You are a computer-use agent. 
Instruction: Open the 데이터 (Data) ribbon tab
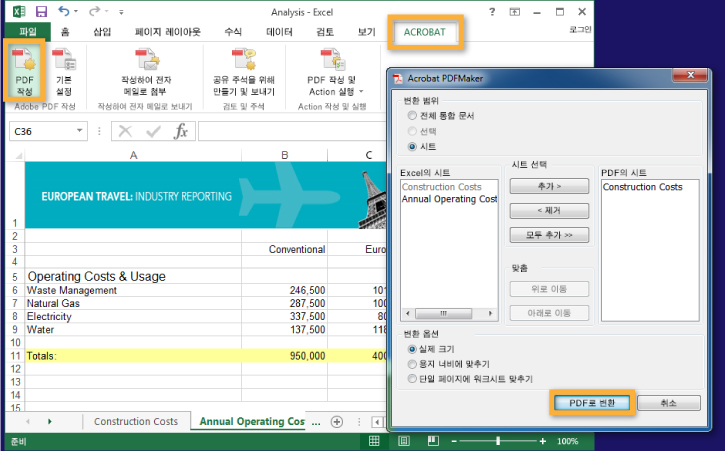(x=279, y=31)
